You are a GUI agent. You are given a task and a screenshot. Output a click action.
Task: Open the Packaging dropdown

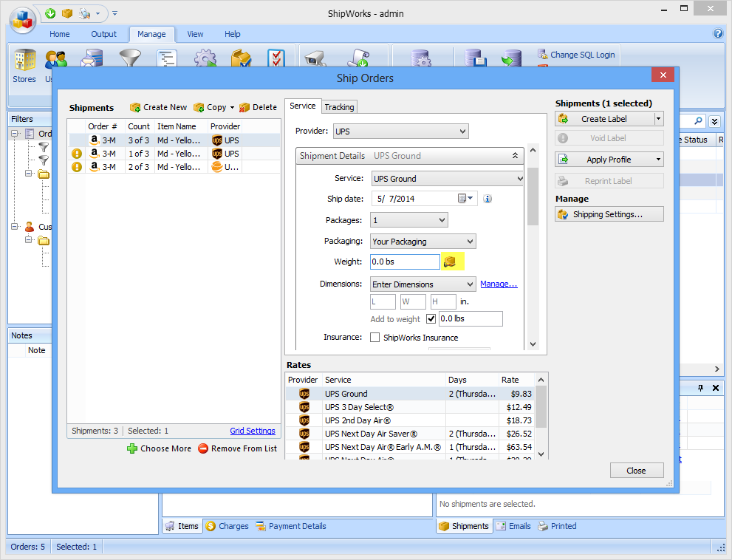point(423,242)
